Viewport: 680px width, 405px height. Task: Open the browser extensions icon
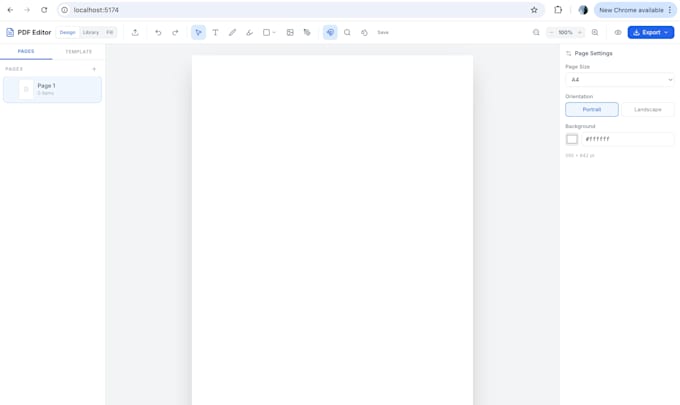(558, 10)
